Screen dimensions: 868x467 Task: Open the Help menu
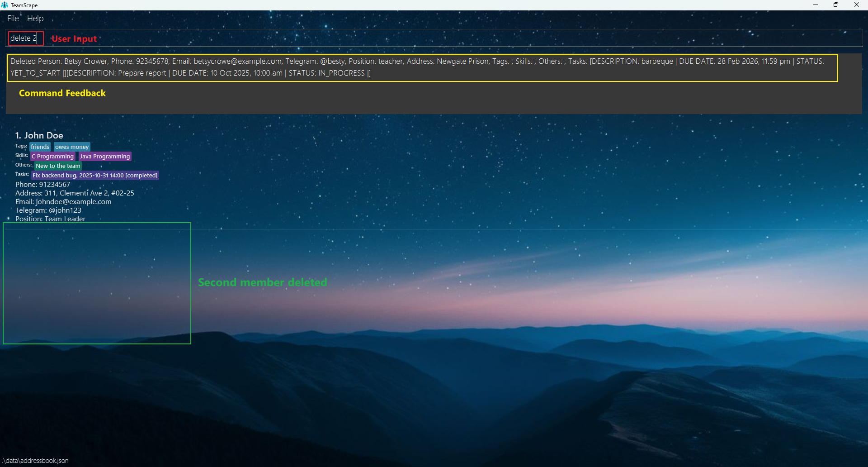35,19
